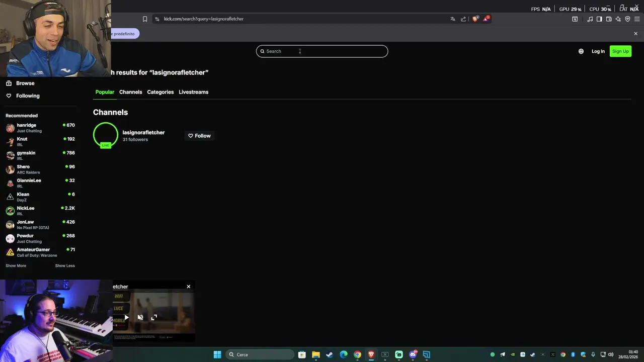
Task: Click the taskbar Cerca search box
Action: [x=260, y=354]
